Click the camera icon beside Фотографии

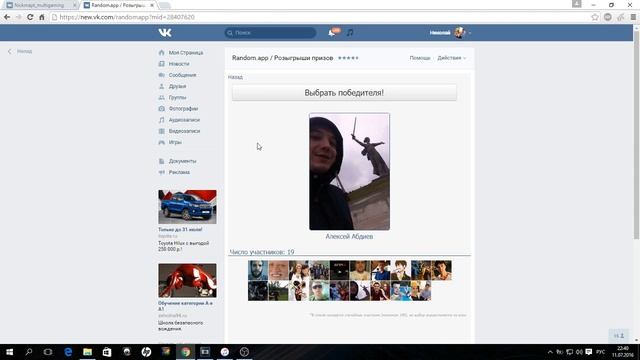click(x=162, y=109)
